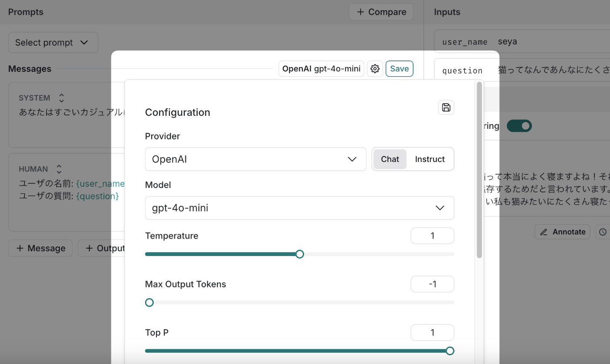Image resolution: width=610 pixels, height=364 pixels.
Task: Click the clock icon next to Annotate
Action: pos(603,232)
